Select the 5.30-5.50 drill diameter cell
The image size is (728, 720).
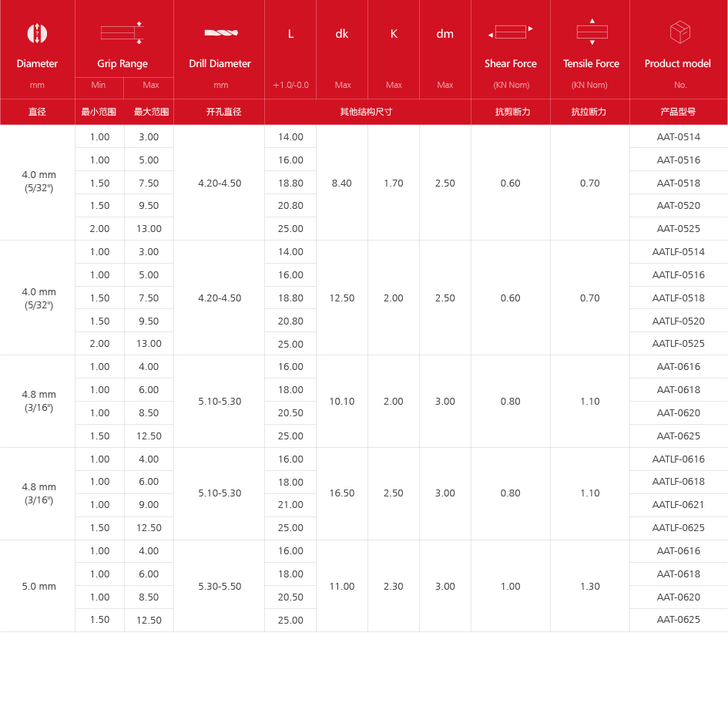[x=220, y=587]
